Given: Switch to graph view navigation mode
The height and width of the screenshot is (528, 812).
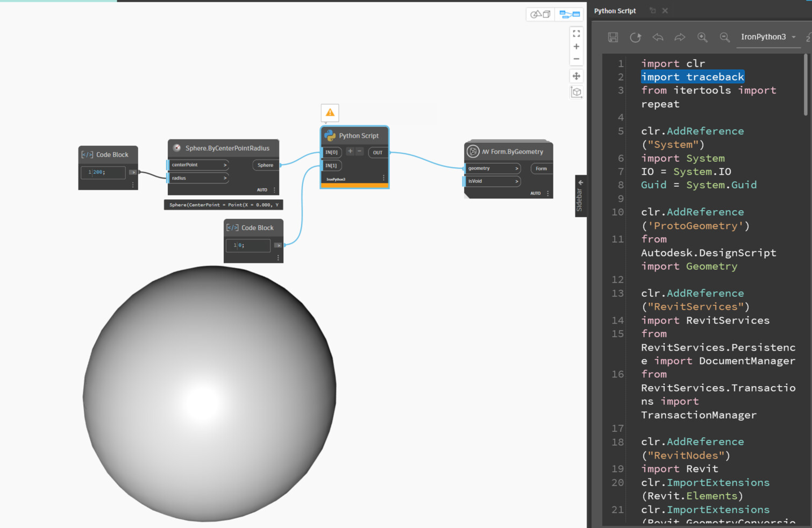Looking at the screenshot, I should pyautogui.click(x=569, y=15).
